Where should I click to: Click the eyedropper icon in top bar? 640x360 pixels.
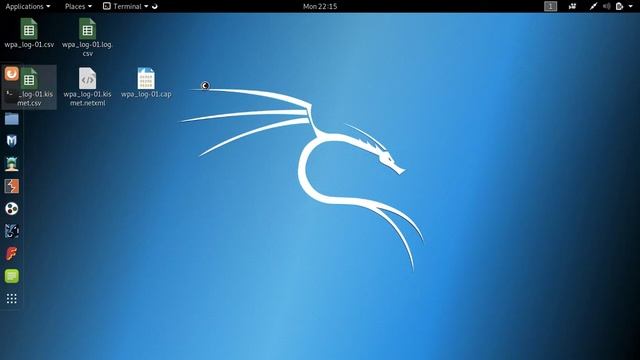(593, 6)
